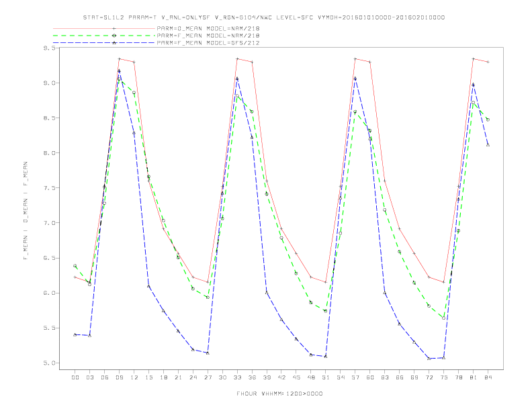This screenshot has height=411, width=532.
Task: Click y-axis tick label 8.5
Action: tap(48, 118)
